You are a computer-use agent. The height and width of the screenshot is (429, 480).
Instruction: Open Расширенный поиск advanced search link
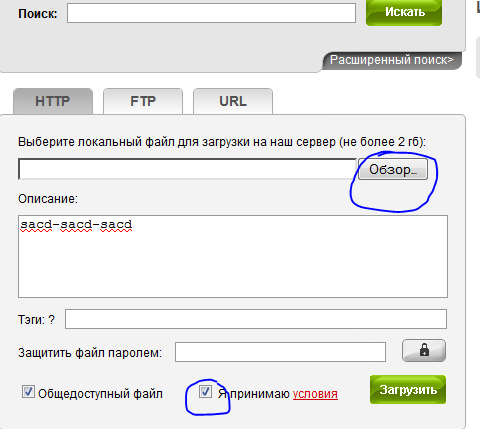click(392, 60)
